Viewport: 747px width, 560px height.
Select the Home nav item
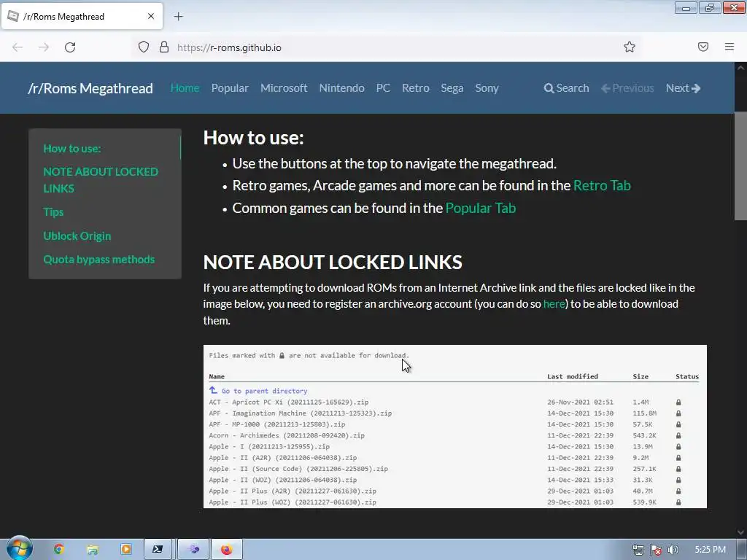pyautogui.click(x=185, y=88)
